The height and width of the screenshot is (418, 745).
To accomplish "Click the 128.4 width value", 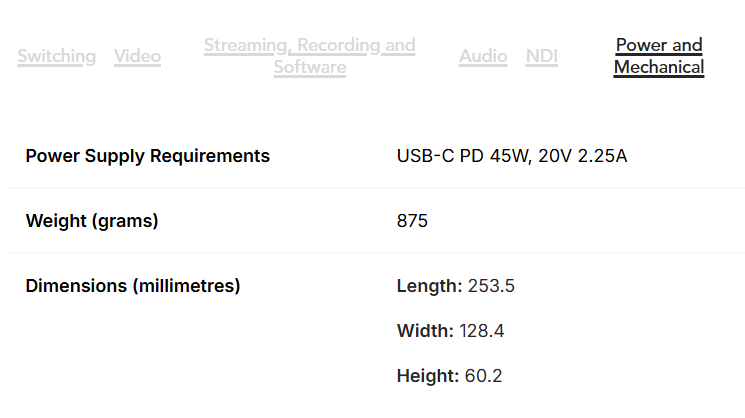I will point(482,331).
